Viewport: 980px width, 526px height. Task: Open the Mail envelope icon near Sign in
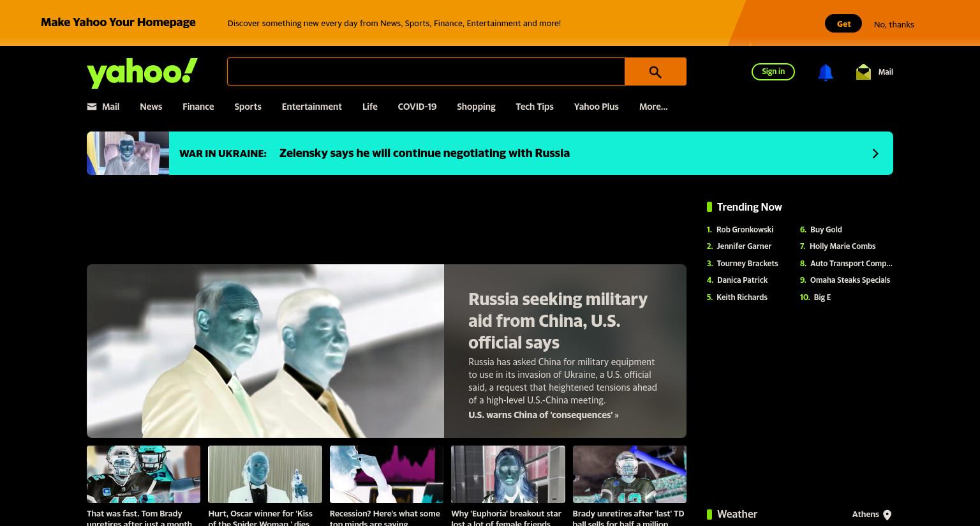863,71
